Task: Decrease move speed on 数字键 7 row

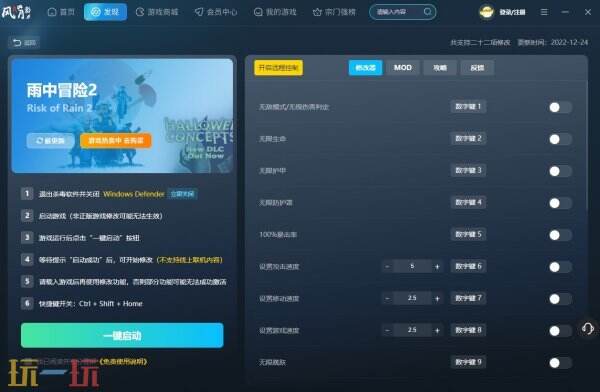Action: coord(387,298)
